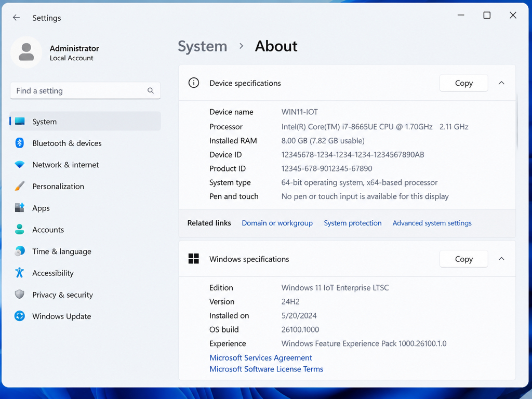Viewport: 532px width, 399px height.
Task: Click the 8.00 GB installed RAM value
Action: [323, 140]
